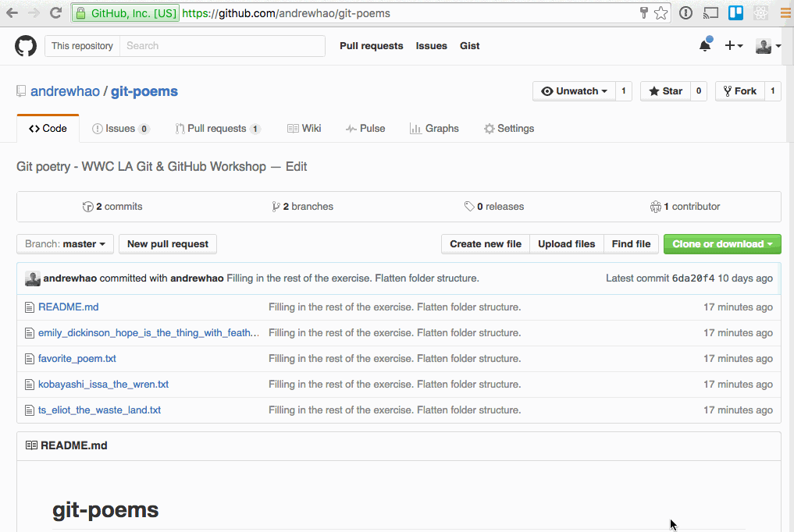This screenshot has width=794, height=532.
Task: Click Issues in top navigation
Action: (432, 46)
